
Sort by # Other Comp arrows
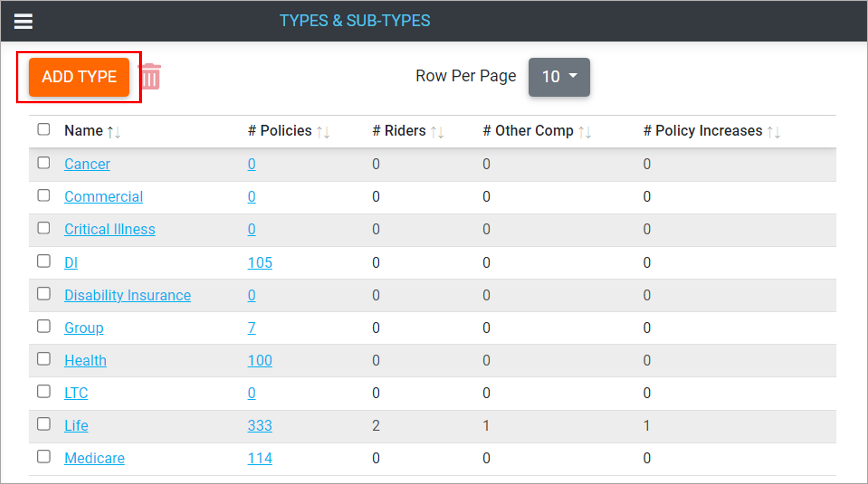click(x=585, y=132)
